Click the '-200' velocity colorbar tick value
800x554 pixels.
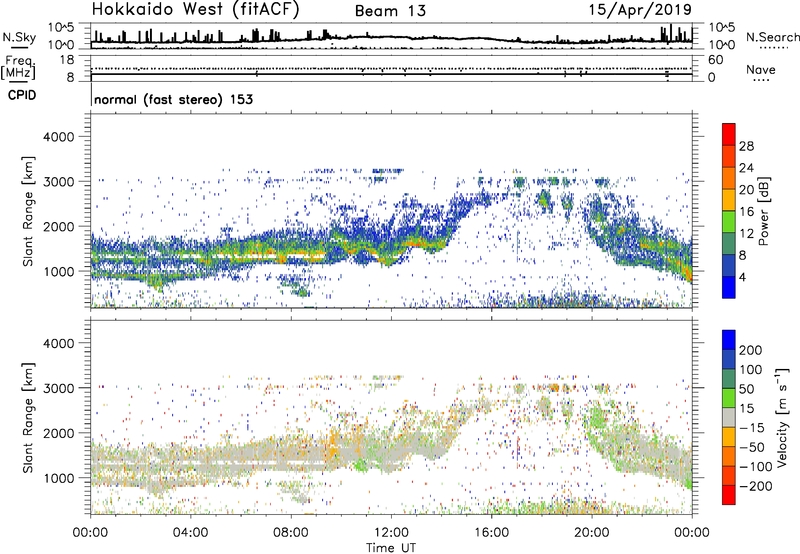756,486
